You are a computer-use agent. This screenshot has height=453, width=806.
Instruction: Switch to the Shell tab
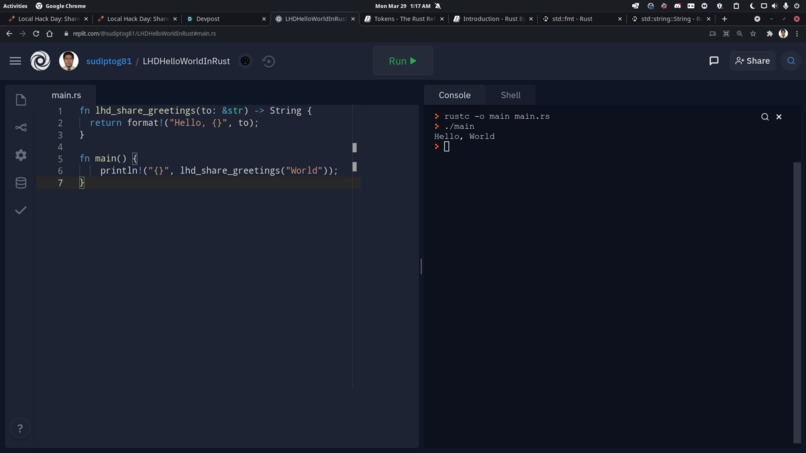coord(510,95)
